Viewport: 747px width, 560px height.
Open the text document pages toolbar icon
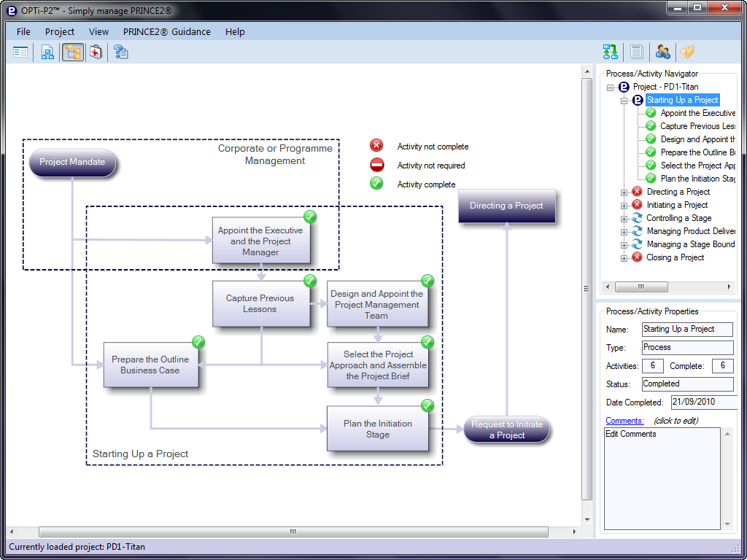[636, 52]
